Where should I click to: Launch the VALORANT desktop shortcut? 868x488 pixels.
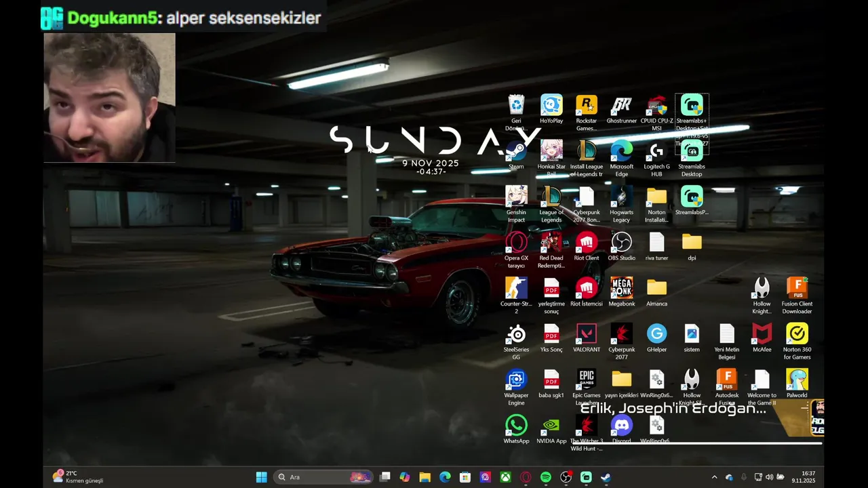[x=587, y=338]
